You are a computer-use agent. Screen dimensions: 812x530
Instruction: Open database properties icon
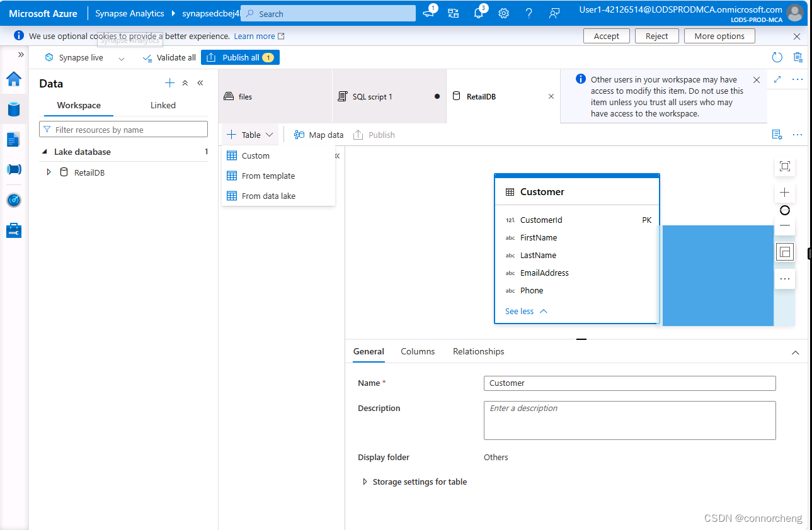[777, 135]
